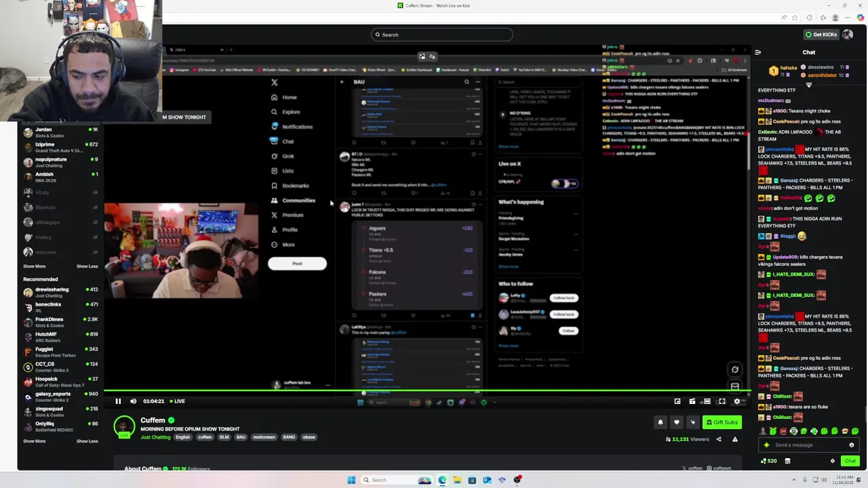This screenshot has height=488, width=868.
Task: Show More under following channels list
Action: point(35,266)
